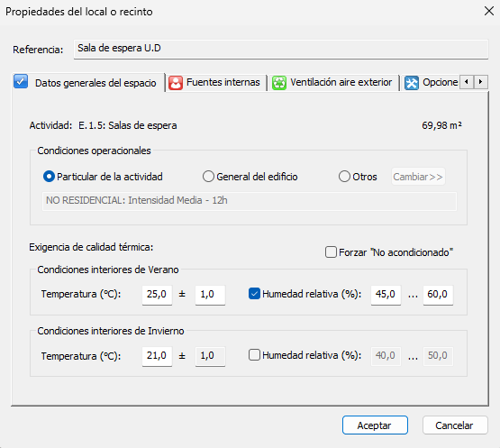This screenshot has height=448, width=500.
Task: Click the blue checkmark icon on Datos generales tab
Action: [21, 82]
